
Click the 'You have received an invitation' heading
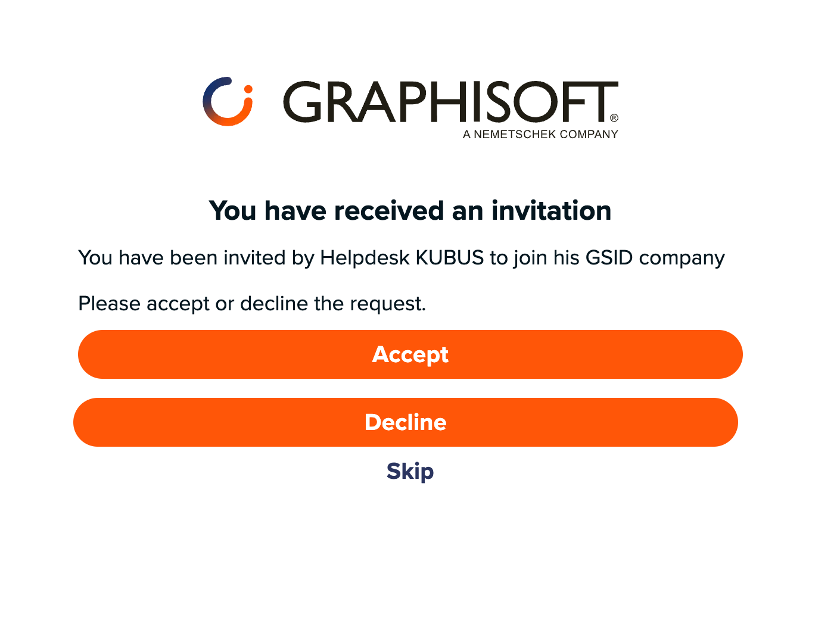click(410, 211)
